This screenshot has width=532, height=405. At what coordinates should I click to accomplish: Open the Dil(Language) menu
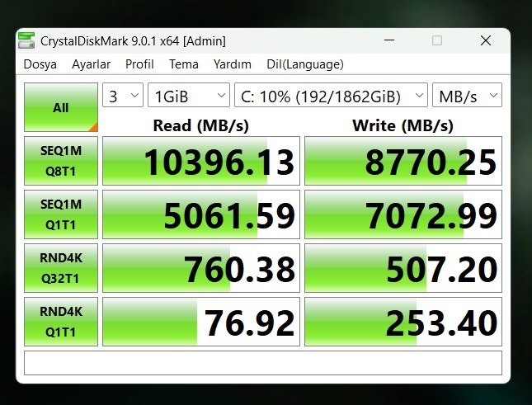(x=305, y=64)
